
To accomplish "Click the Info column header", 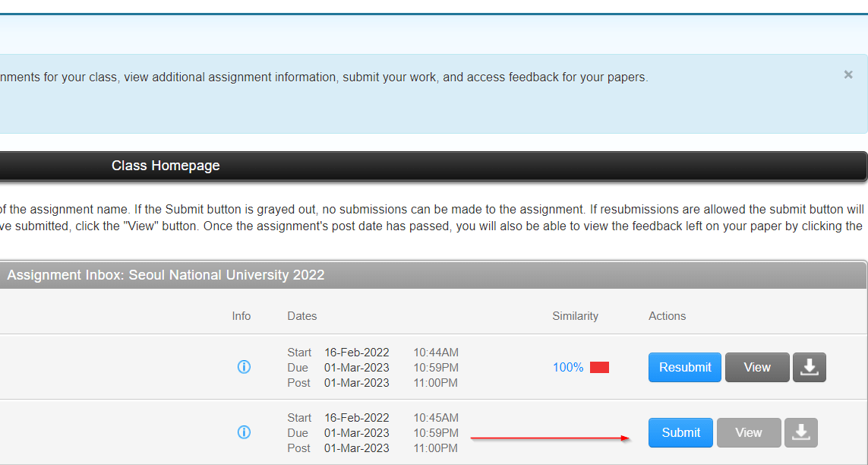I will pyautogui.click(x=241, y=316).
